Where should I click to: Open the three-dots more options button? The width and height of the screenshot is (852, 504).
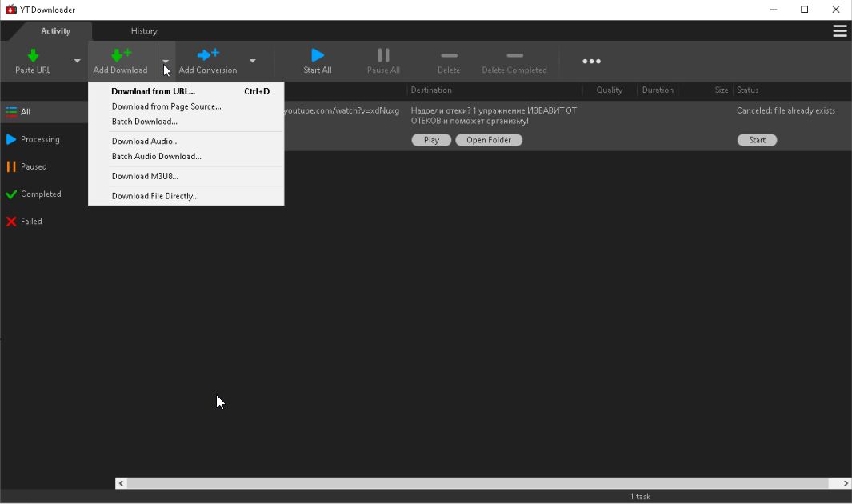pyautogui.click(x=592, y=62)
